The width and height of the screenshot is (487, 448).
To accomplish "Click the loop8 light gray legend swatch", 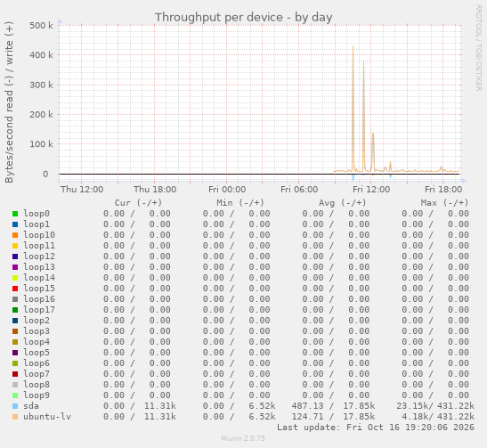I will (x=15, y=385).
